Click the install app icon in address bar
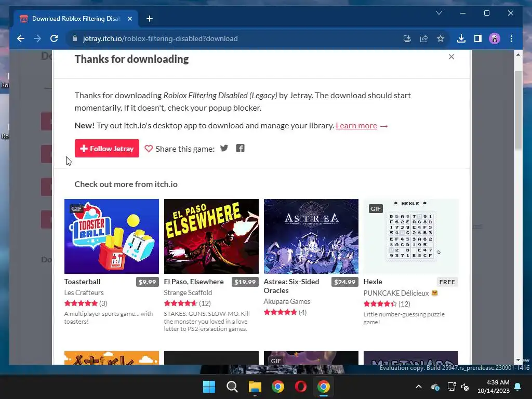 click(x=407, y=38)
